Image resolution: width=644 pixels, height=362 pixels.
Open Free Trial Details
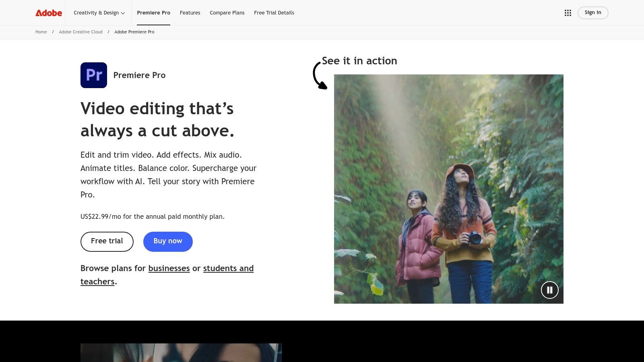click(x=274, y=13)
